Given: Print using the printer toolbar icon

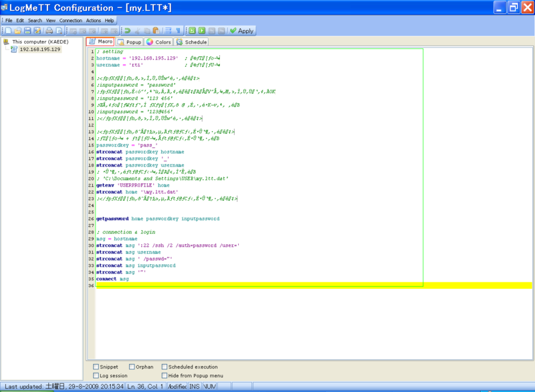Looking at the screenshot, I should (x=49, y=30).
